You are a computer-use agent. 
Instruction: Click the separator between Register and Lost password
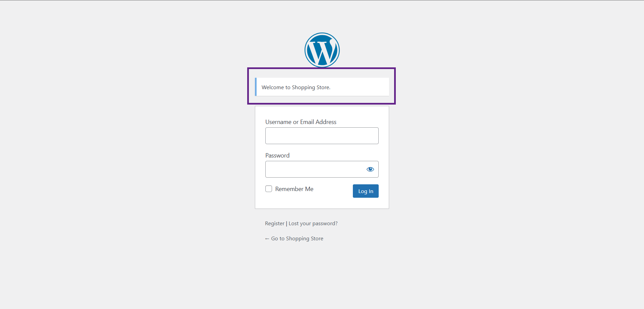tap(286, 224)
